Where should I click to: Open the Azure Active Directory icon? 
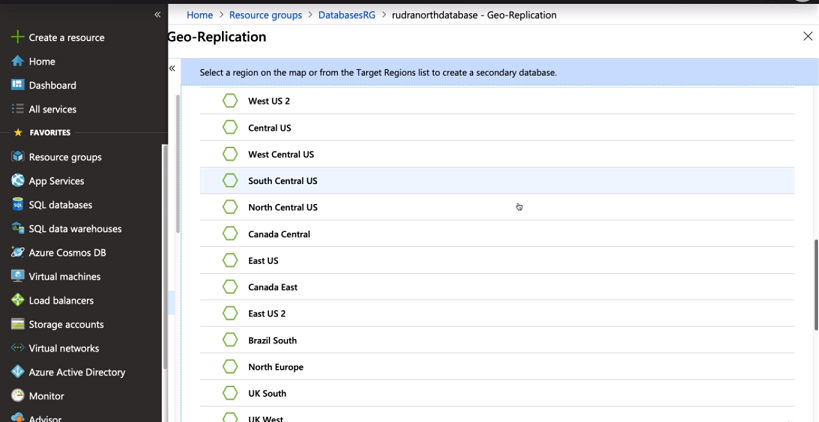click(18, 372)
